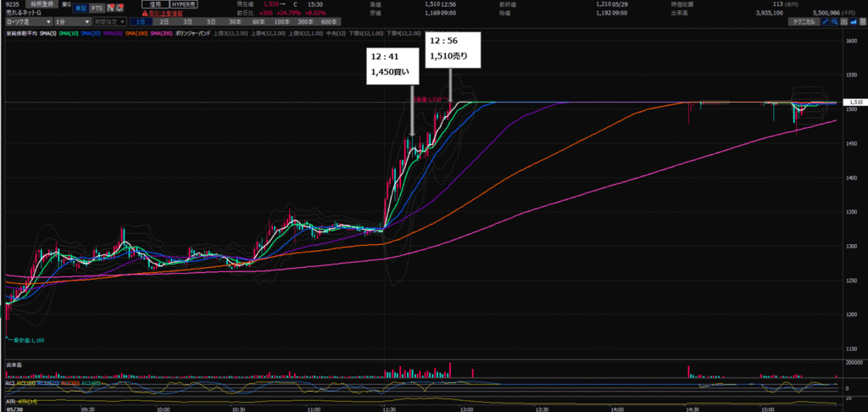
Task: Click the 信用 button
Action: 156,4
